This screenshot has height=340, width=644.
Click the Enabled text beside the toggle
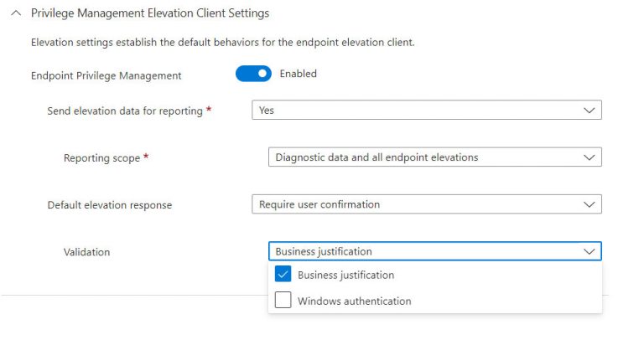coord(298,74)
